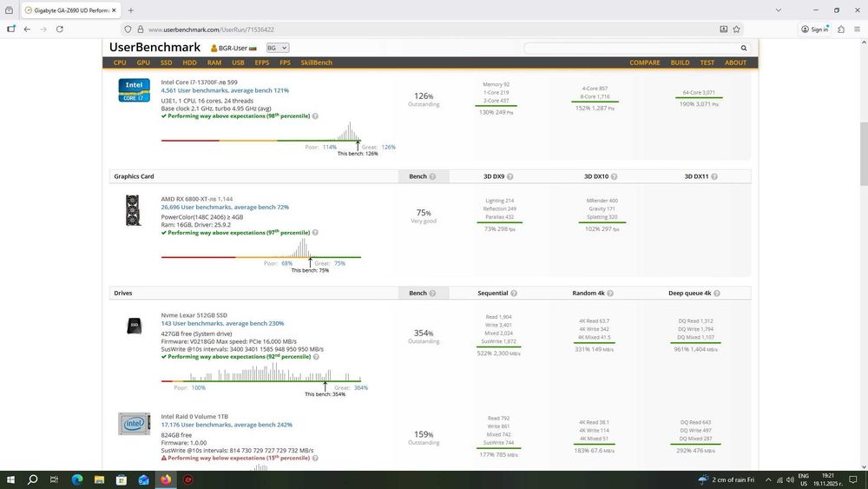Click the vertical page scrollbar thumb
This screenshot has height=489, width=868.
[x=863, y=154]
